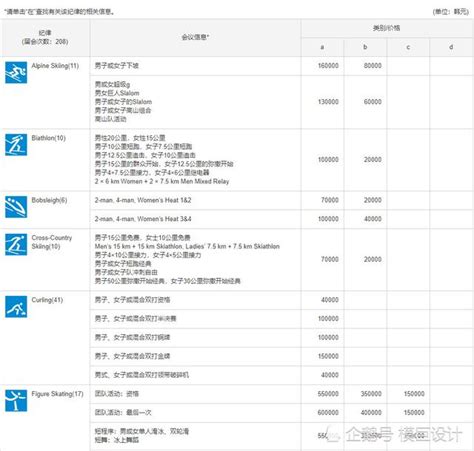Click the Biathlon "Mixed Relay" event line
The width and height of the screenshot is (474, 451).
click(x=162, y=181)
